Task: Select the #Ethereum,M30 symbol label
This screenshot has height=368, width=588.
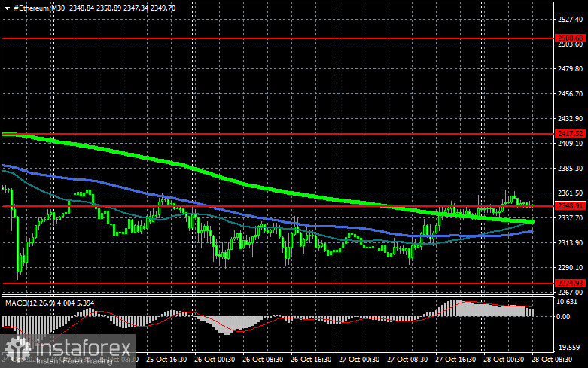Action: pyautogui.click(x=39, y=8)
